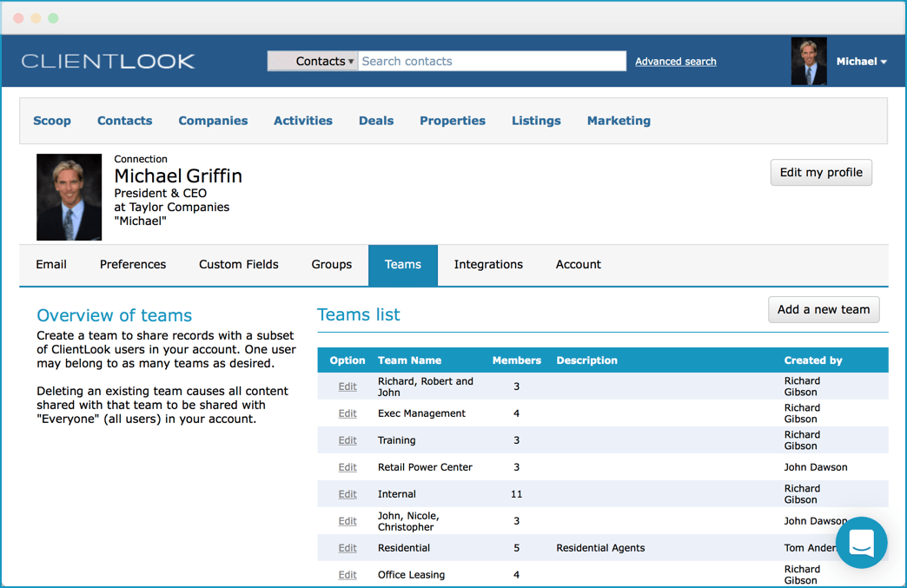Click the ClientLook logo
Viewport: 907px width, 588px height.
coord(109,61)
